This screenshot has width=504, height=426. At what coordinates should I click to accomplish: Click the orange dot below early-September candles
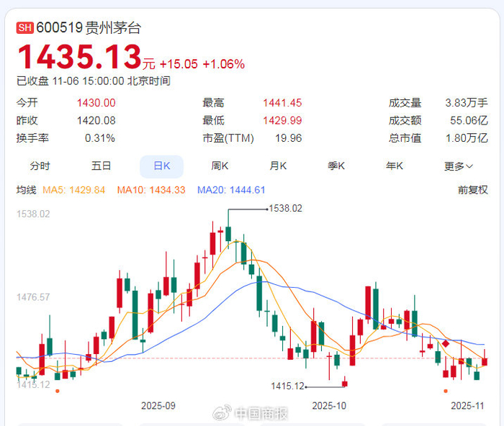(58, 391)
